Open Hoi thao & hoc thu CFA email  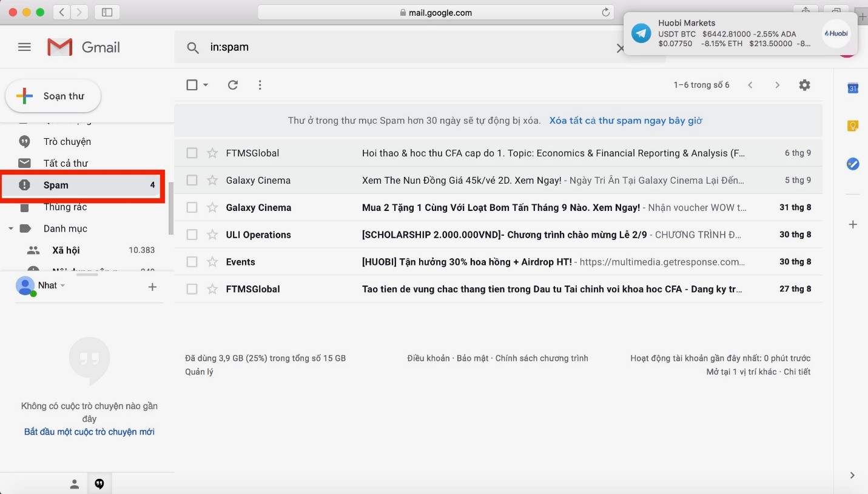point(553,153)
